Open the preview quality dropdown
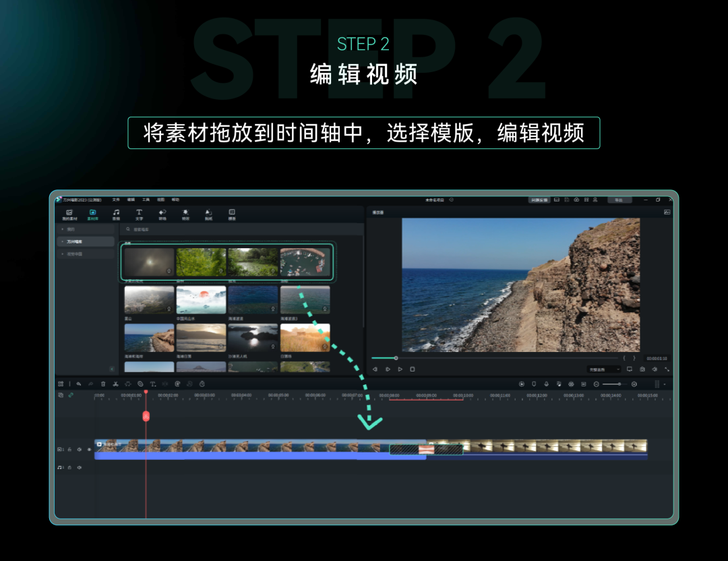The height and width of the screenshot is (561, 728). pyautogui.click(x=603, y=370)
